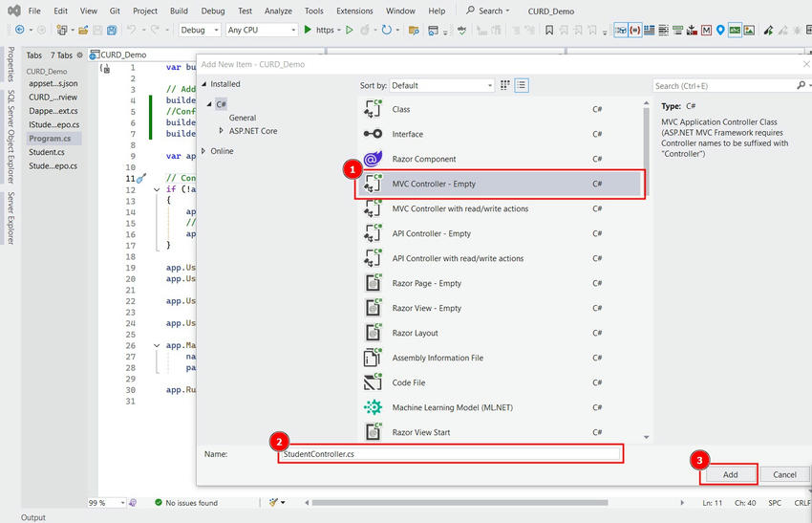Screen dimensions: 812x523
Task: Open the Debug configuration dropdown
Action: [x=200, y=30]
